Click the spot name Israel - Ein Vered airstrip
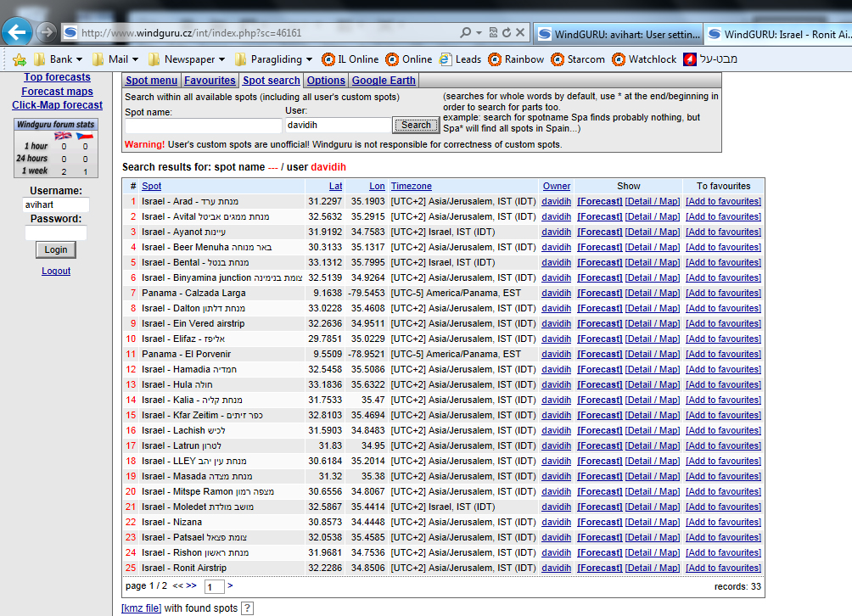This screenshot has width=852, height=616. click(x=193, y=324)
